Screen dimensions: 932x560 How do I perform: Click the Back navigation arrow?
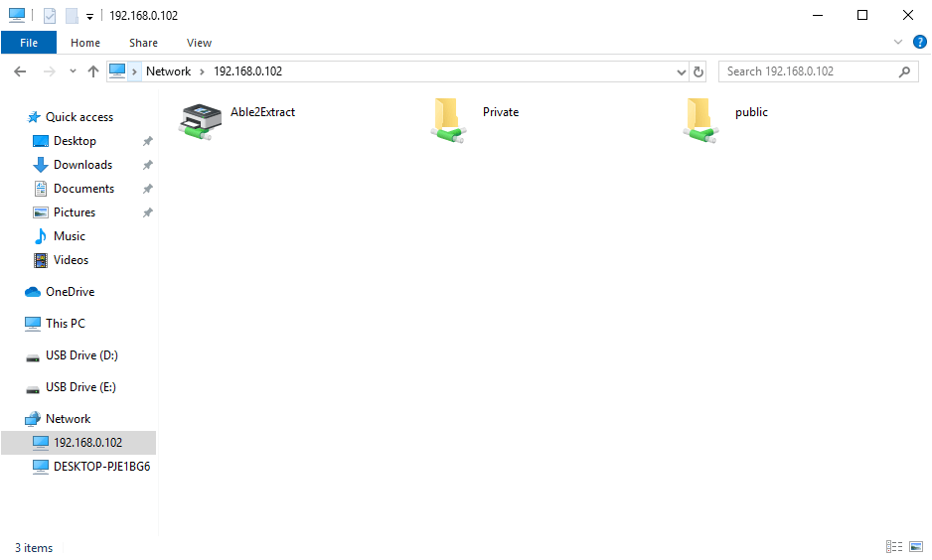point(20,71)
